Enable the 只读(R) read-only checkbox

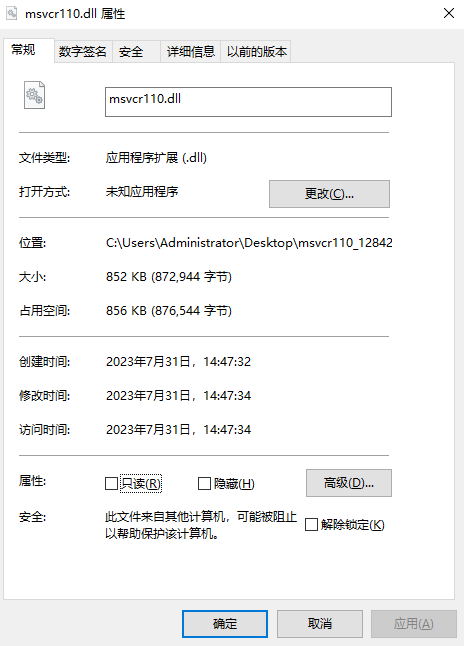point(111,483)
